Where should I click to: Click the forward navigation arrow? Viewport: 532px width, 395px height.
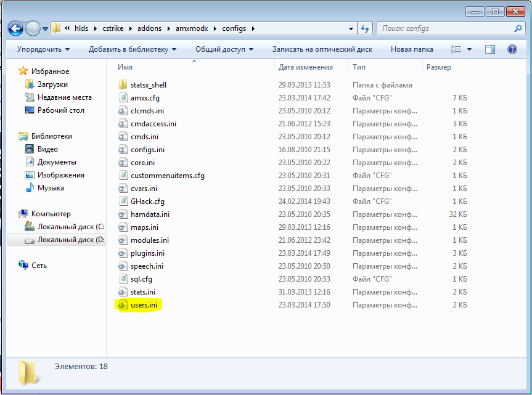coord(33,29)
